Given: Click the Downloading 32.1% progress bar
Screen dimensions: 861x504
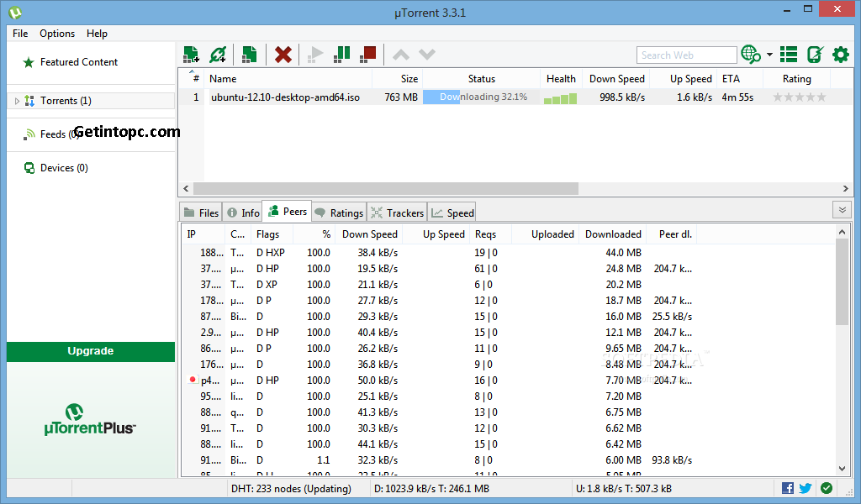Looking at the screenshot, I should 482,97.
